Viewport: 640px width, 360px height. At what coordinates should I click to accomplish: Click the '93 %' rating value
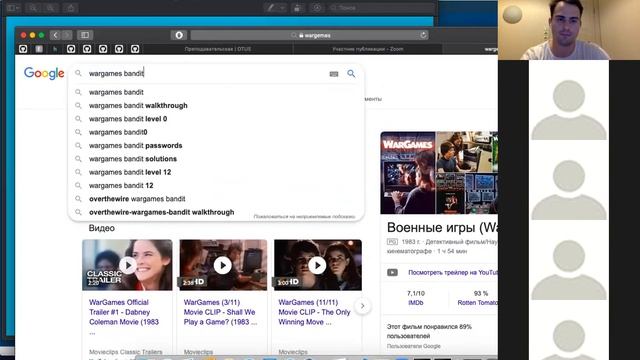click(x=481, y=293)
